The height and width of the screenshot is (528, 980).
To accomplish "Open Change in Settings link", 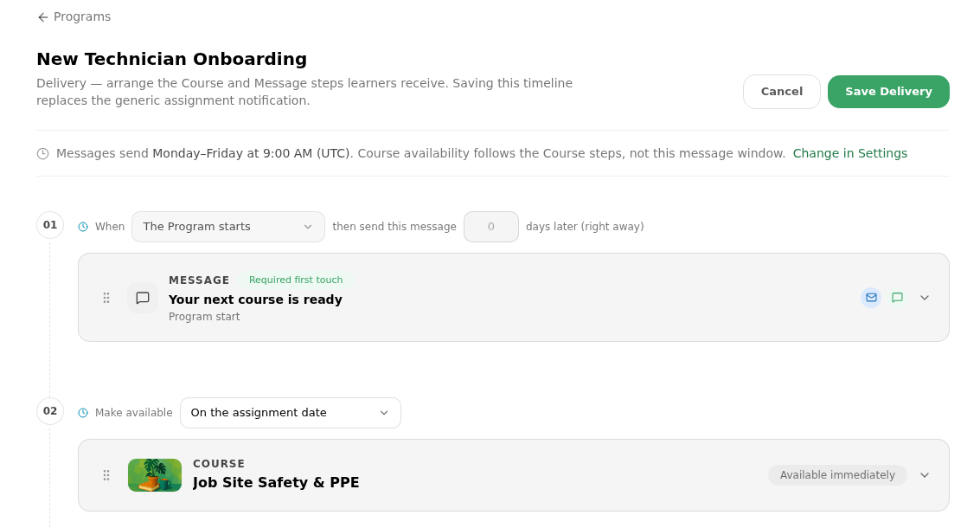I will point(850,154).
